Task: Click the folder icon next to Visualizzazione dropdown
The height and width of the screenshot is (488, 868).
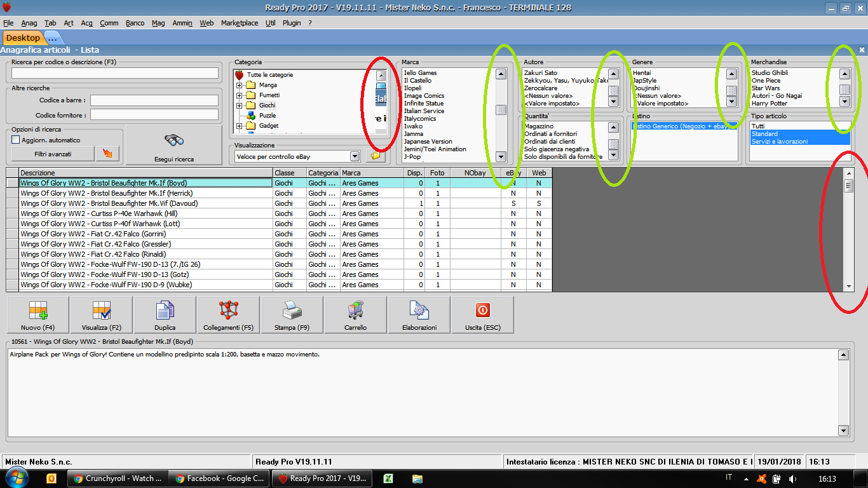Action: pos(376,156)
